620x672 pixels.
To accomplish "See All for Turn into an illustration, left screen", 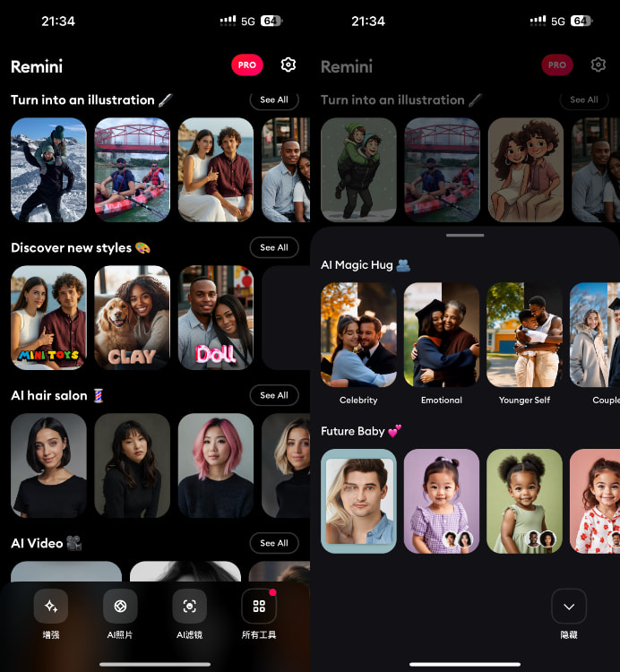I will pyautogui.click(x=274, y=99).
